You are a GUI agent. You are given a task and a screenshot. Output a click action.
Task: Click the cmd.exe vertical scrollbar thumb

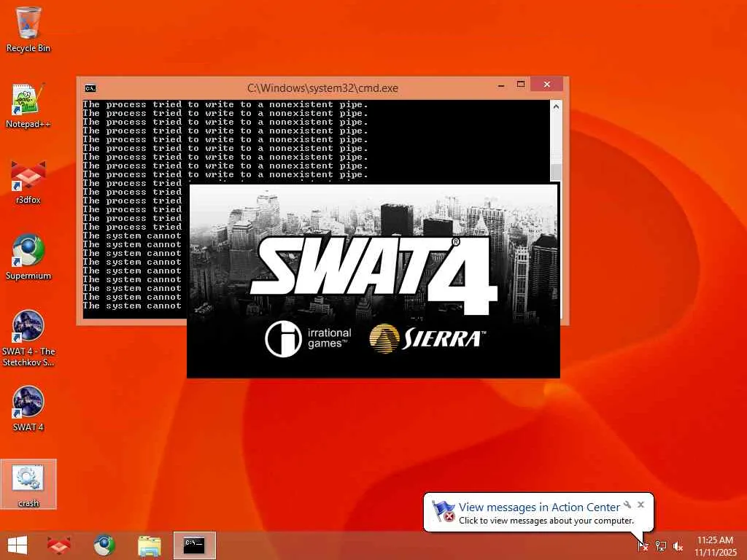556,173
